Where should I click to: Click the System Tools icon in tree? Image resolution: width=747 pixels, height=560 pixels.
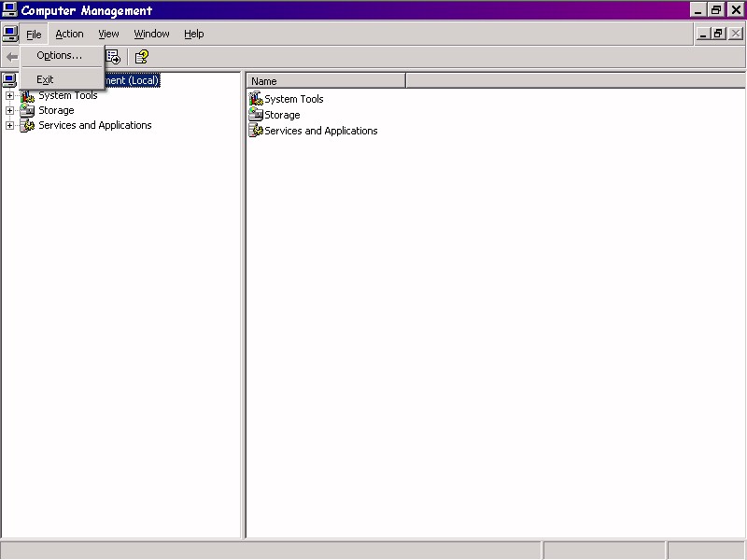click(x=27, y=96)
